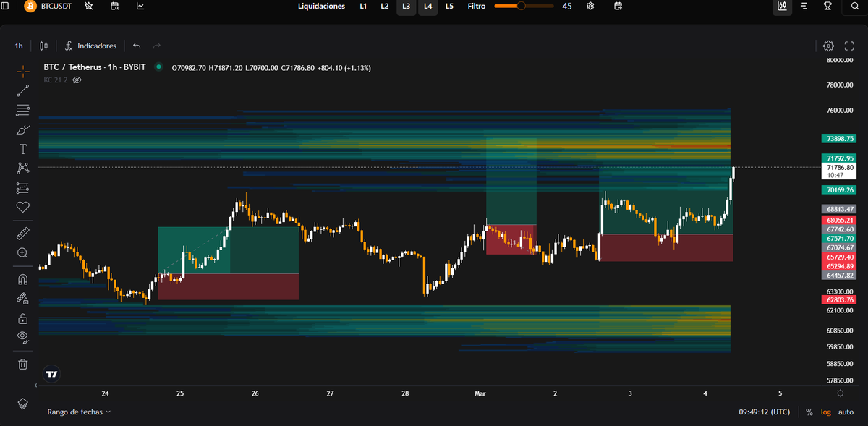
Task: Select the trend line drawing tool
Action: pos(23,90)
